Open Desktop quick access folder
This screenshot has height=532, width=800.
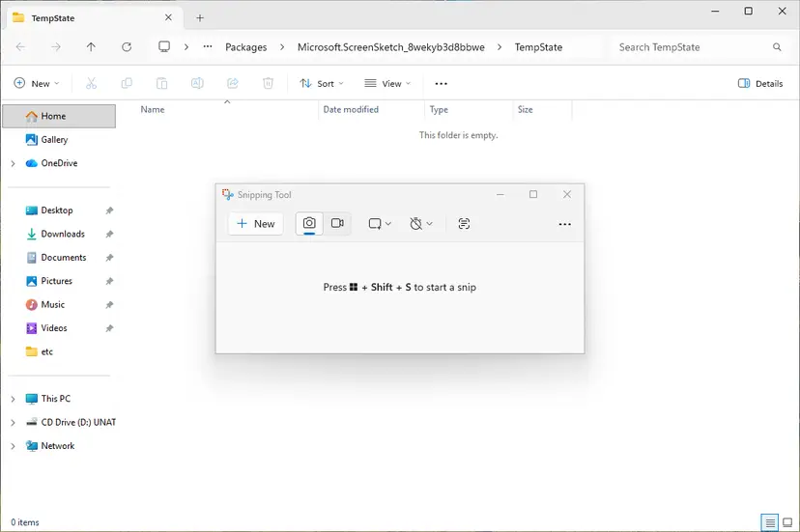57,210
